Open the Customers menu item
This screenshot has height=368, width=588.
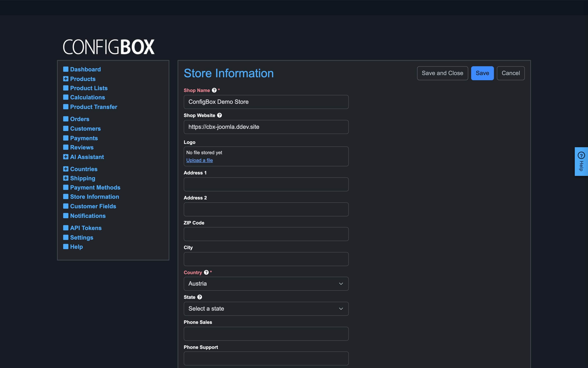pyautogui.click(x=85, y=128)
